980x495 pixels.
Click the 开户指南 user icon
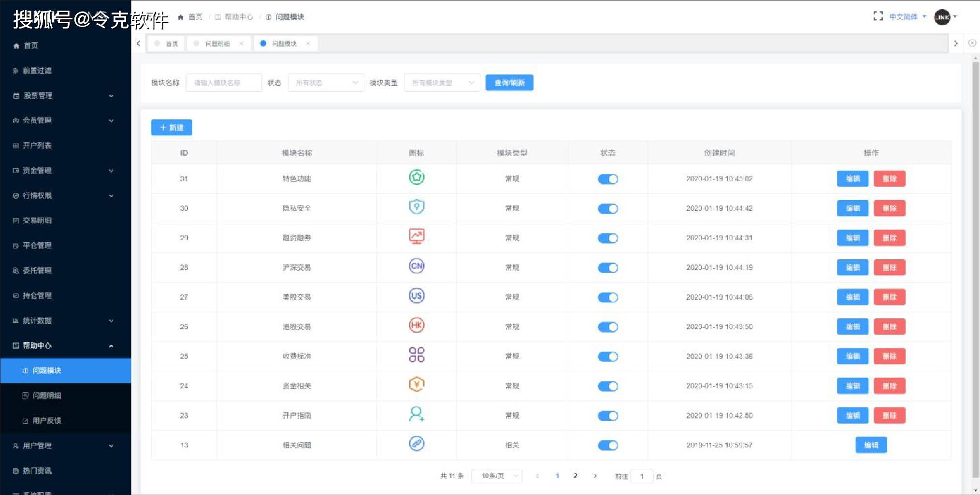[x=417, y=414]
